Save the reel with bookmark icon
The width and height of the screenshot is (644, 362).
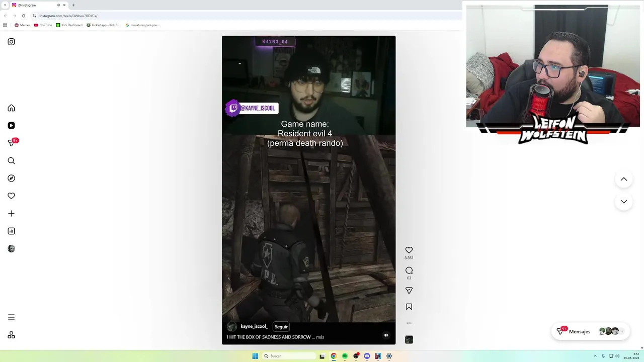click(409, 307)
